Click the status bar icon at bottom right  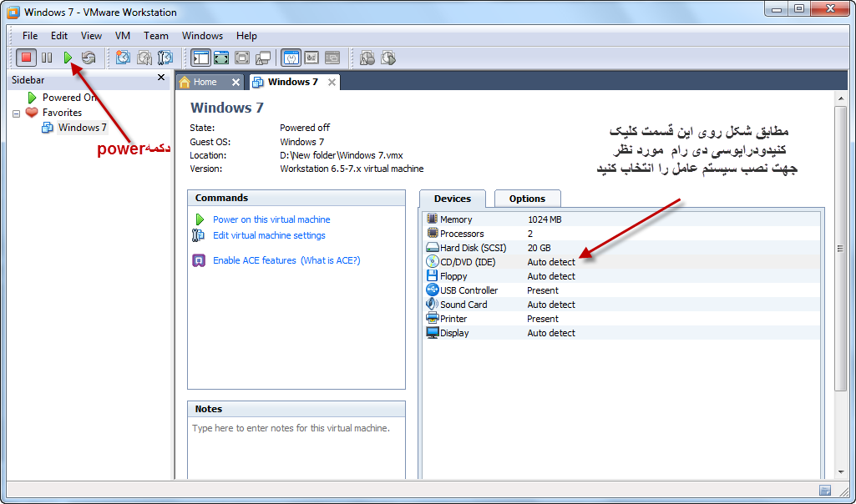tap(825, 490)
